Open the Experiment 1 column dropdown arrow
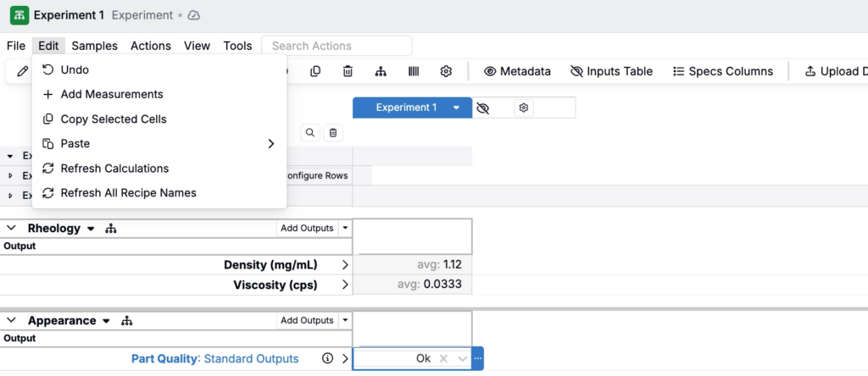 click(456, 108)
